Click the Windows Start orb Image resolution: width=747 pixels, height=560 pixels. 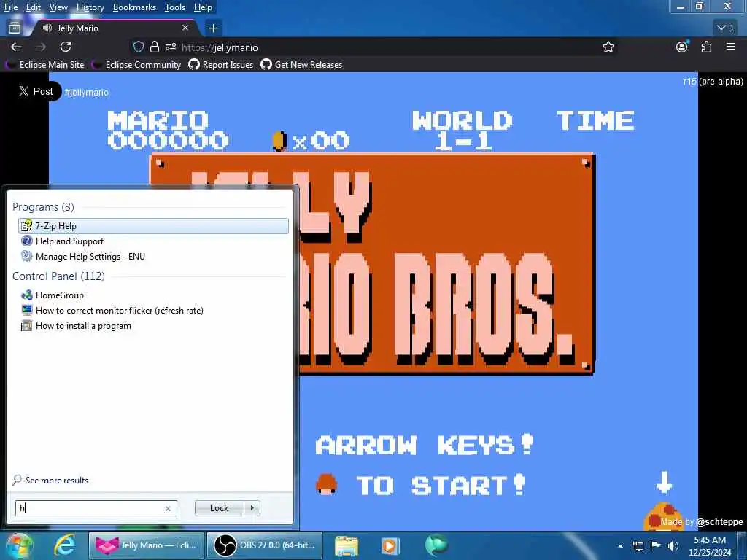(18, 545)
